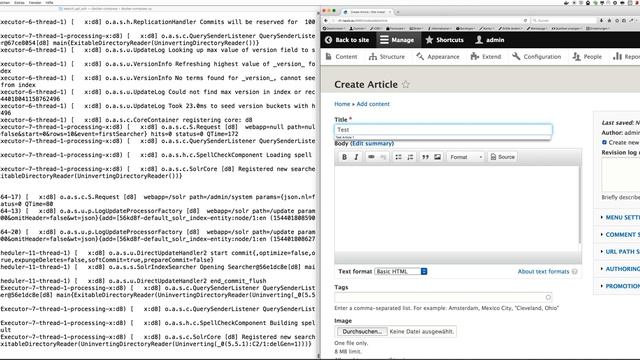Expand the Menu settings section
This screenshot has width=640, height=360.
(x=622, y=218)
